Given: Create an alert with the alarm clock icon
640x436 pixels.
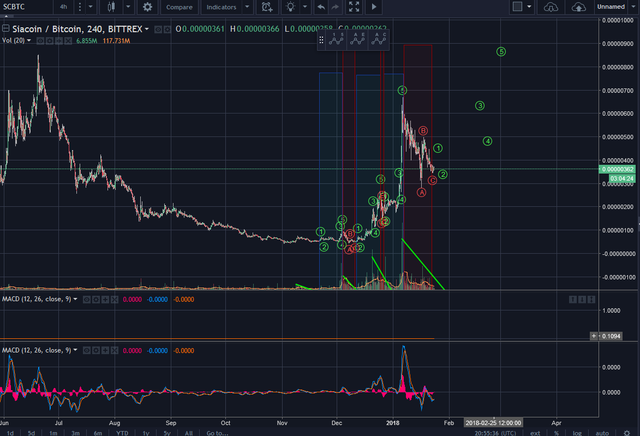Looking at the screenshot, I should [x=267, y=7].
